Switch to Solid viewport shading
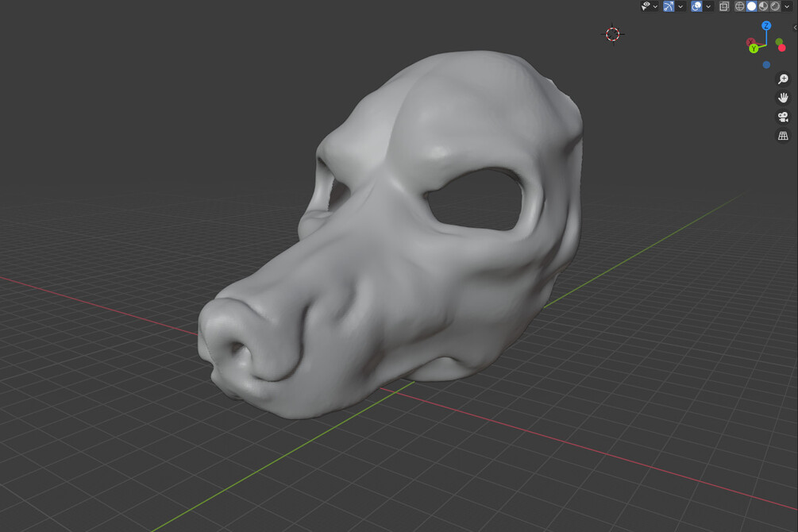This screenshot has width=798, height=532. coord(751,6)
